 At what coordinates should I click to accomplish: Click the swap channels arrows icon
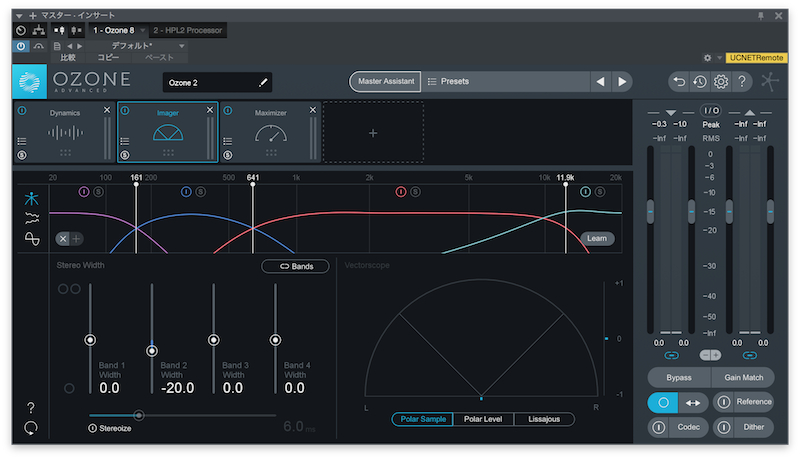(x=693, y=403)
